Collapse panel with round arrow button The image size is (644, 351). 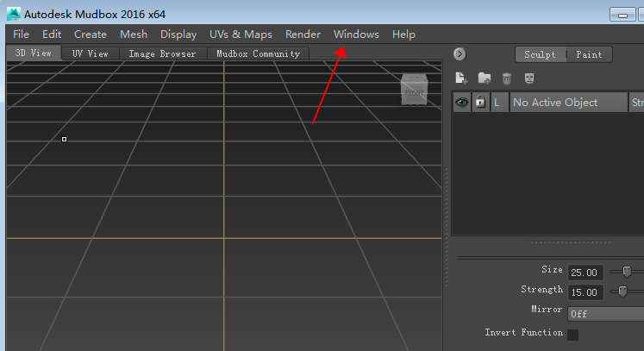coord(460,53)
